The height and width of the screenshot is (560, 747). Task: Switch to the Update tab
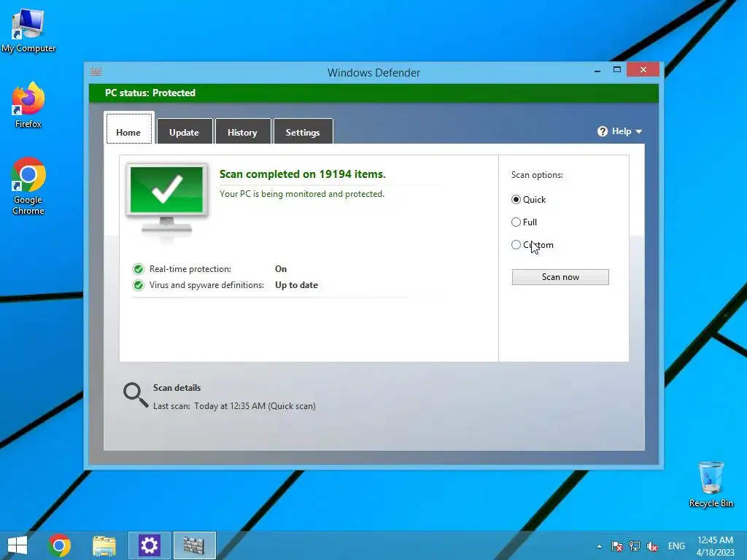click(x=185, y=132)
